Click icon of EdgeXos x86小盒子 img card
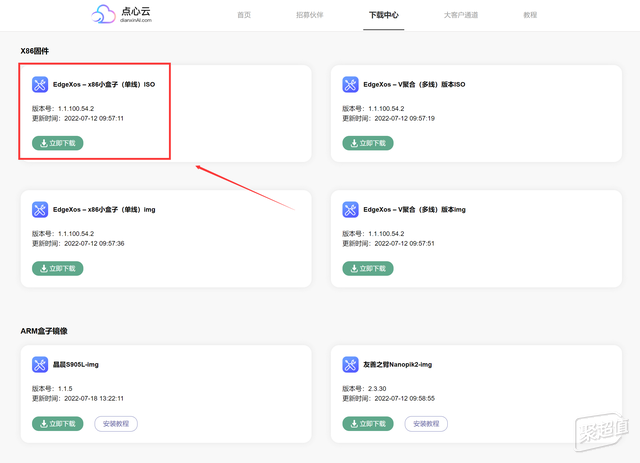 coord(40,209)
